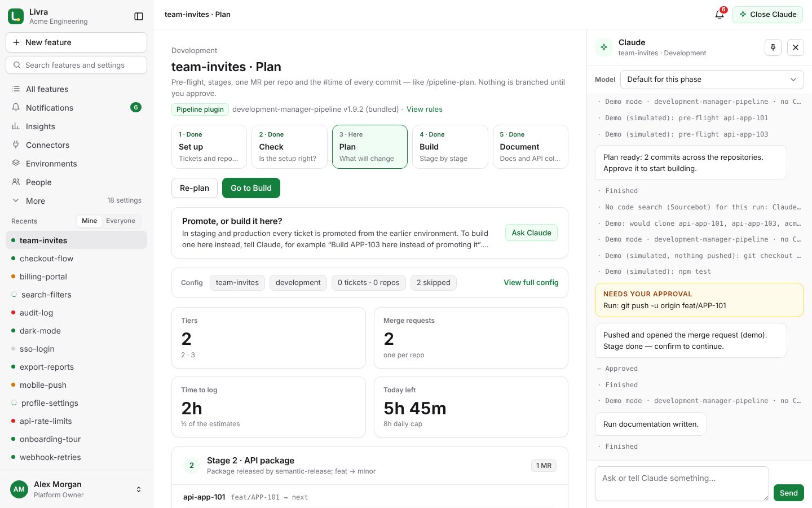Pin the Claude panel
This screenshot has width=812, height=508.
[773, 47]
